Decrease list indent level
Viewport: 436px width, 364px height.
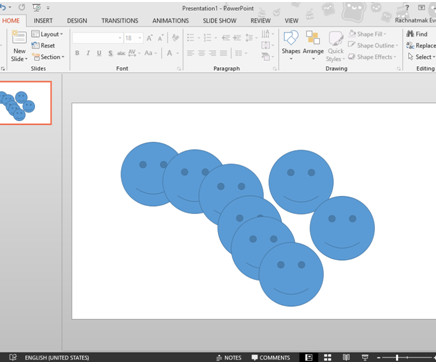click(226, 38)
